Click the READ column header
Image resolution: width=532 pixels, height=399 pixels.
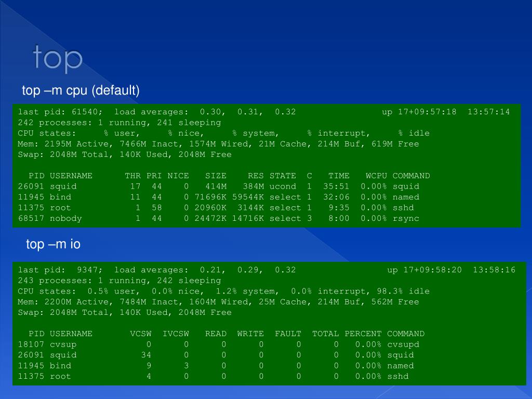pyautogui.click(x=216, y=334)
